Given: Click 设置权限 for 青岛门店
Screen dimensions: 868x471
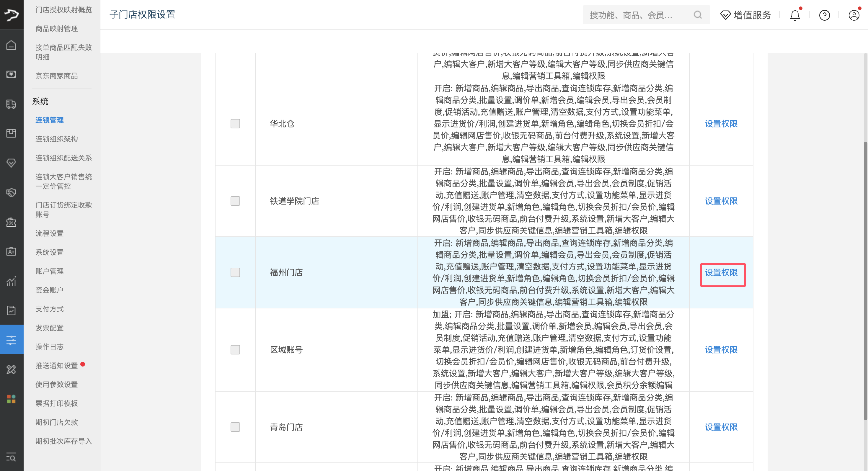Looking at the screenshot, I should point(722,428).
